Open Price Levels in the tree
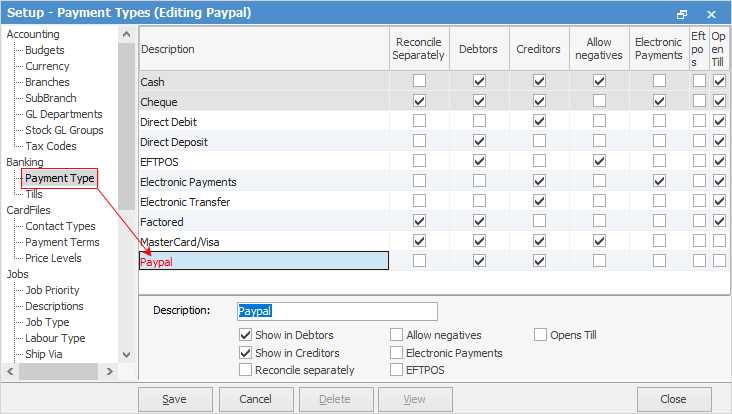Screen dimensions: 732x414 (53, 258)
